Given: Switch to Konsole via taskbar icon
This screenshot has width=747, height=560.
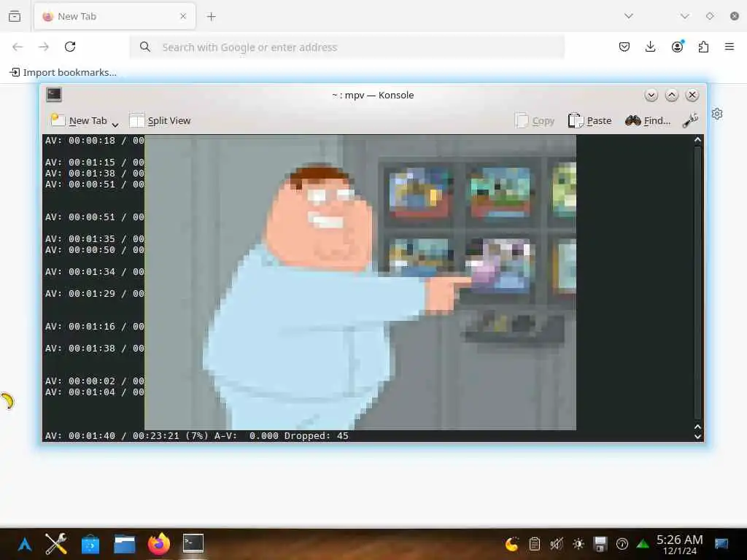Looking at the screenshot, I should click(193, 543).
